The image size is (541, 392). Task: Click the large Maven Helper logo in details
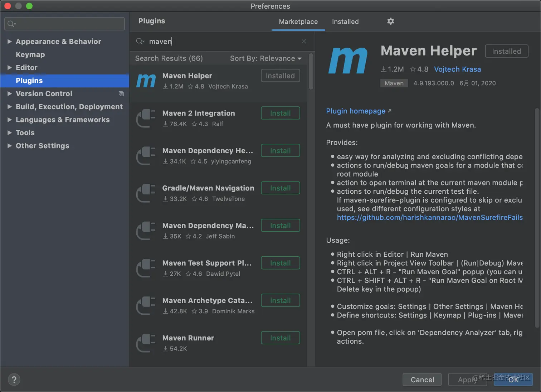(348, 61)
